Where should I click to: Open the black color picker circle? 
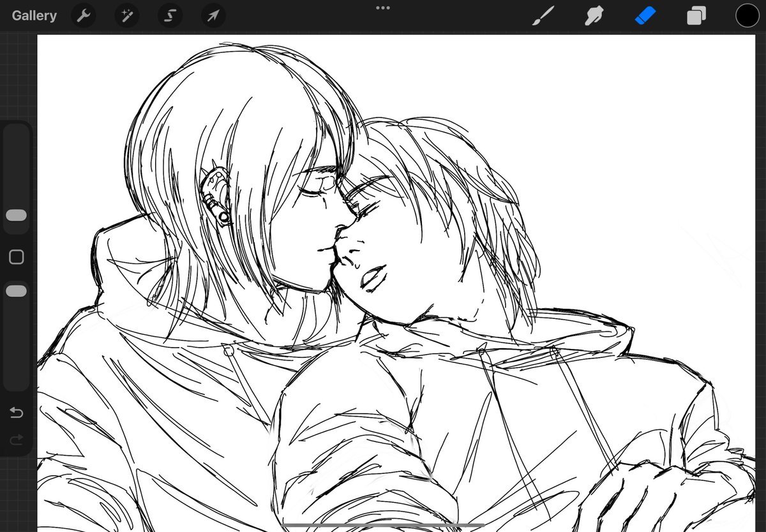point(747,15)
